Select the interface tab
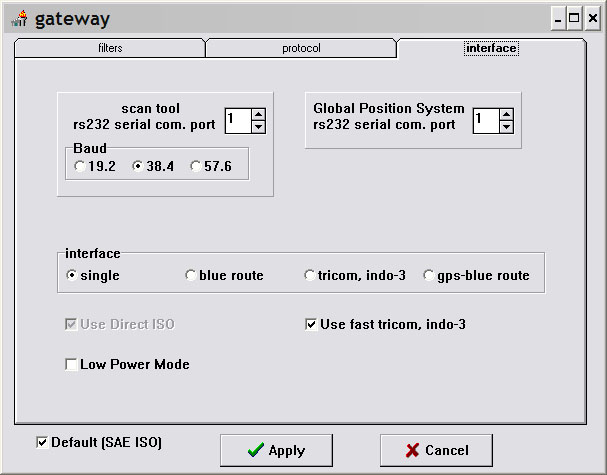 [x=491, y=48]
